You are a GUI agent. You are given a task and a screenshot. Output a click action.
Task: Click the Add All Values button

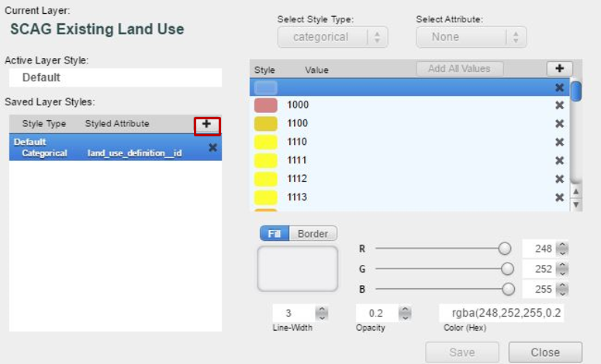click(460, 69)
